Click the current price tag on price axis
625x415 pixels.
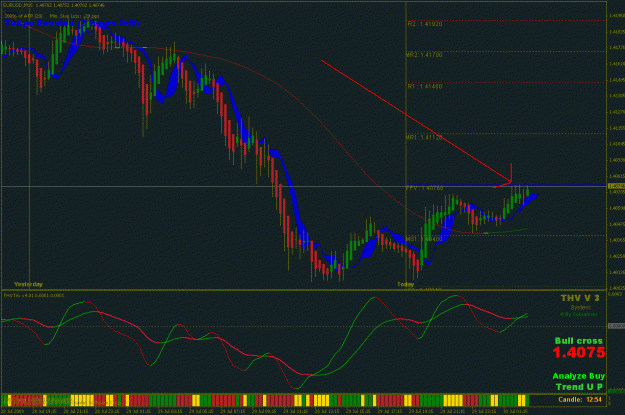pos(616,186)
